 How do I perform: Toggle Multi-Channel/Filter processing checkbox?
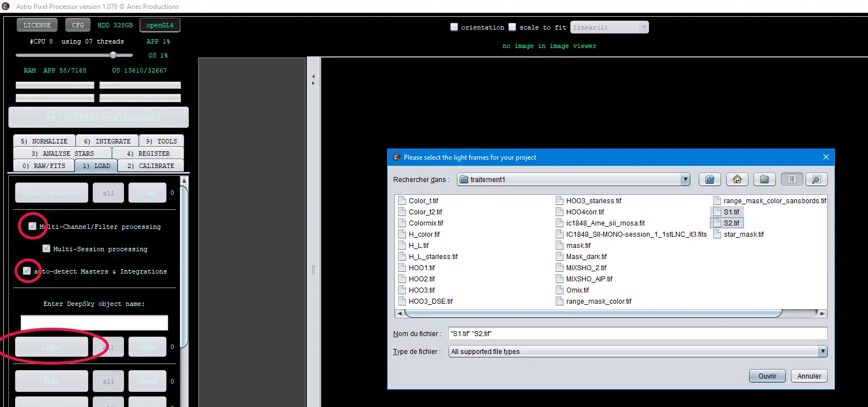[x=32, y=226]
